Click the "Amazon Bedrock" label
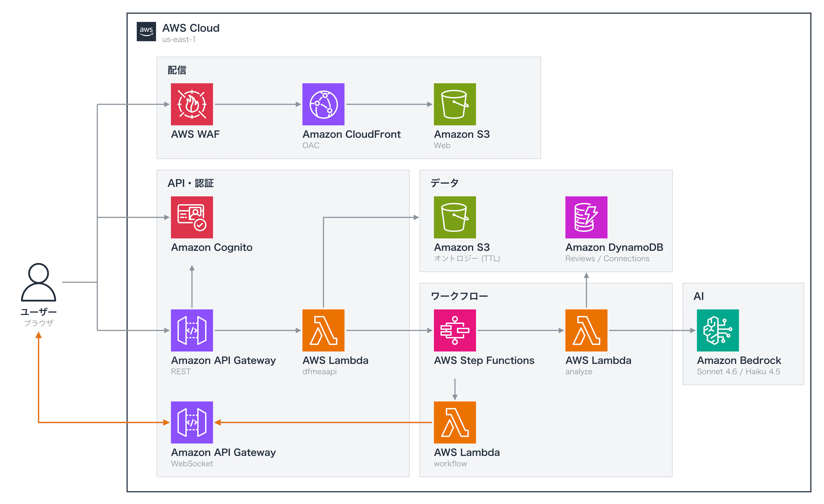This screenshot has width=824, height=504. (x=739, y=360)
